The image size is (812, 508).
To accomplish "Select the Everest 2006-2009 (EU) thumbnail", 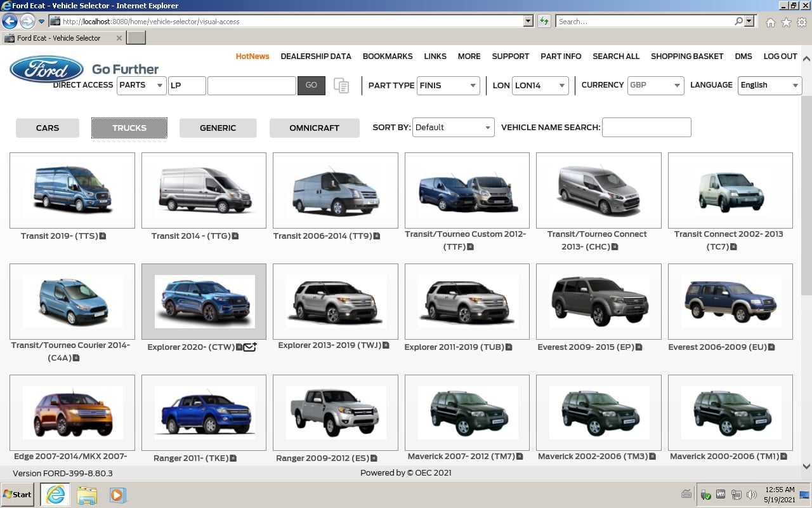I will [730, 302].
